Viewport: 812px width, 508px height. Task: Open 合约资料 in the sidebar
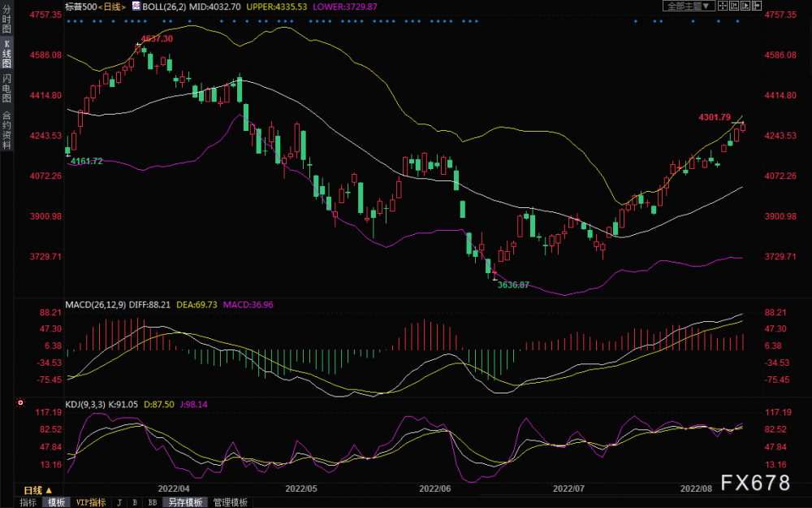coord(6,129)
